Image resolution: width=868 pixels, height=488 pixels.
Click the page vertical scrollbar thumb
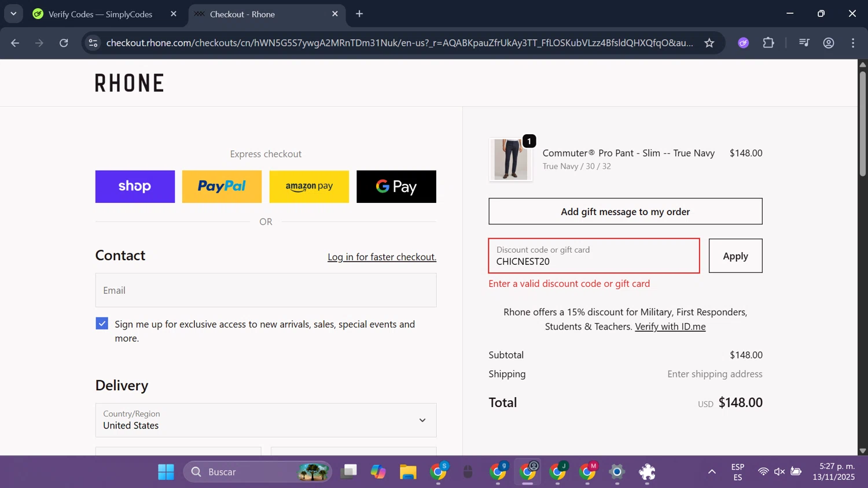[x=863, y=123]
